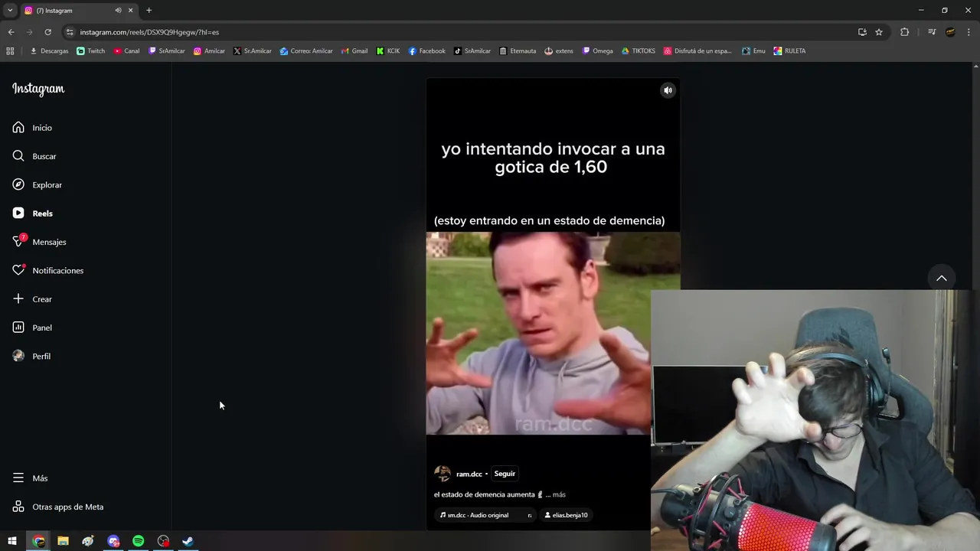The height and width of the screenshot is (551, 980).
Task: Bookmark this page with the star
Action: coord(879,32)
